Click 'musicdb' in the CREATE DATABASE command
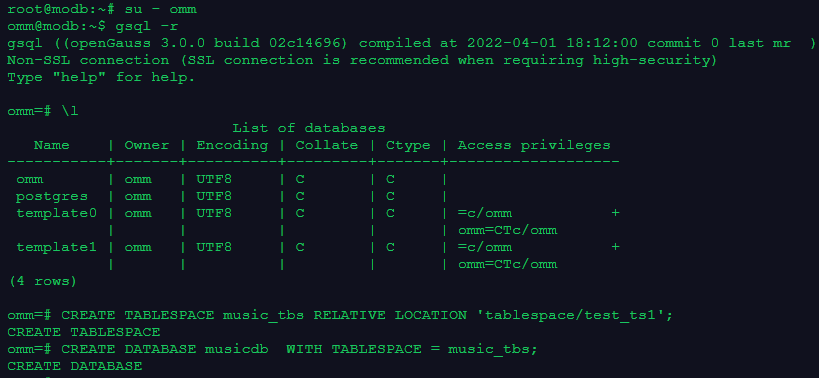The width and height of the screenshot is (819, 378). 237,349
